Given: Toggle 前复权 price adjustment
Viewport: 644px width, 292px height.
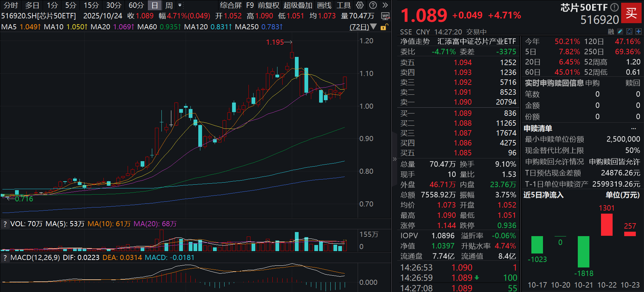Looking at the screenshot, I should (x=269, y=5).
